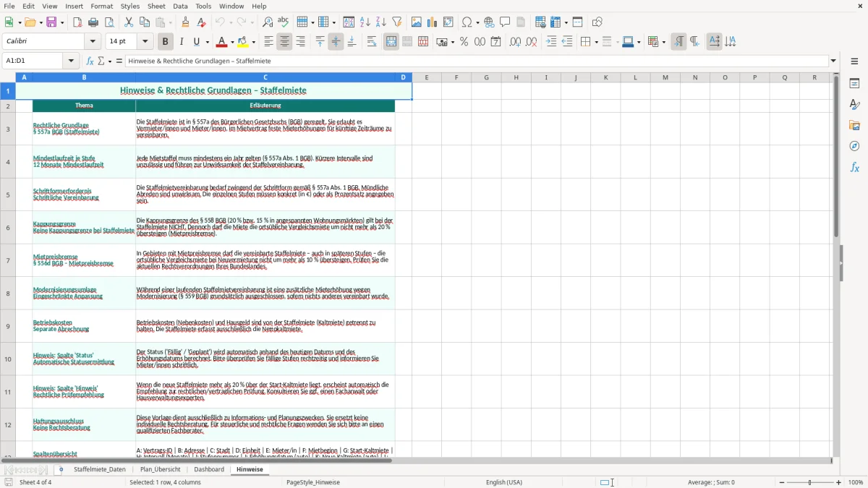
Task: Click the Save document icon
Action: coord(51,22)
